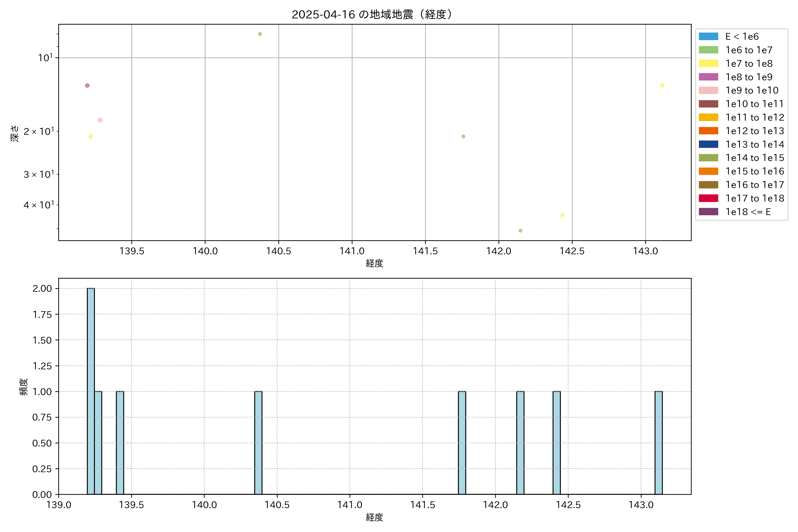Click the navy 1e13 to 1e14 swatch

pos(708,144)
